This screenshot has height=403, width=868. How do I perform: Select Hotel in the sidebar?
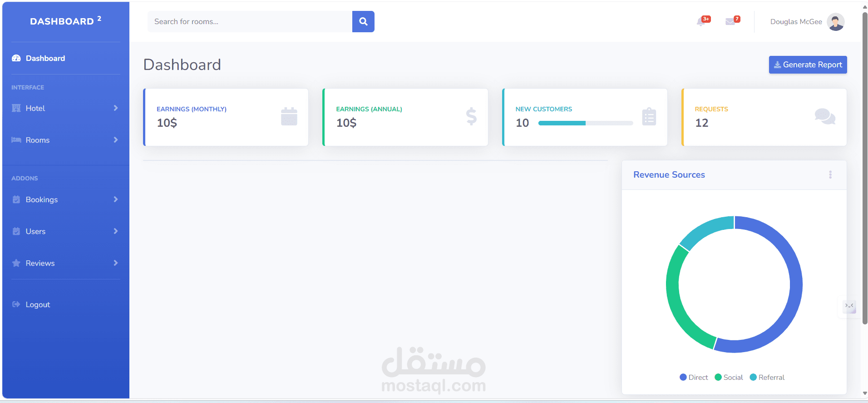tap(66, 108)
